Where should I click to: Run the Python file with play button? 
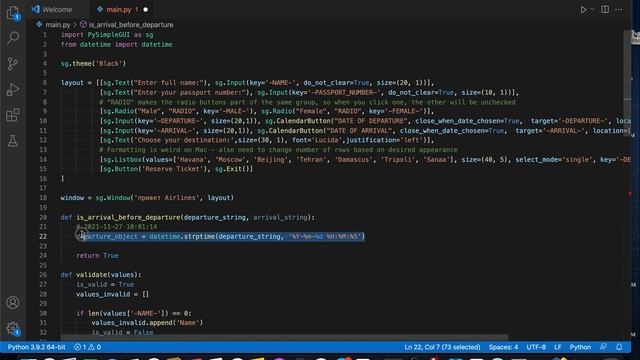click(584, 9)
